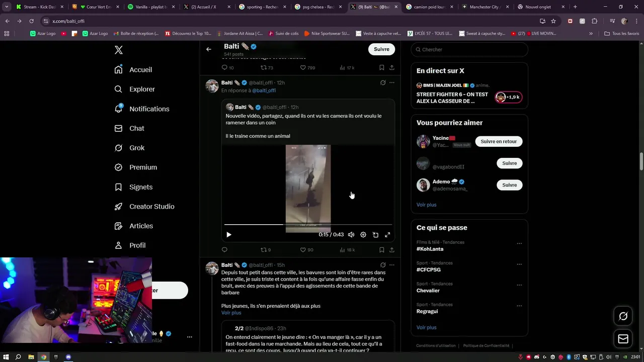Switch to the Stream - Kick Dashboard tab

pos(39,7)
